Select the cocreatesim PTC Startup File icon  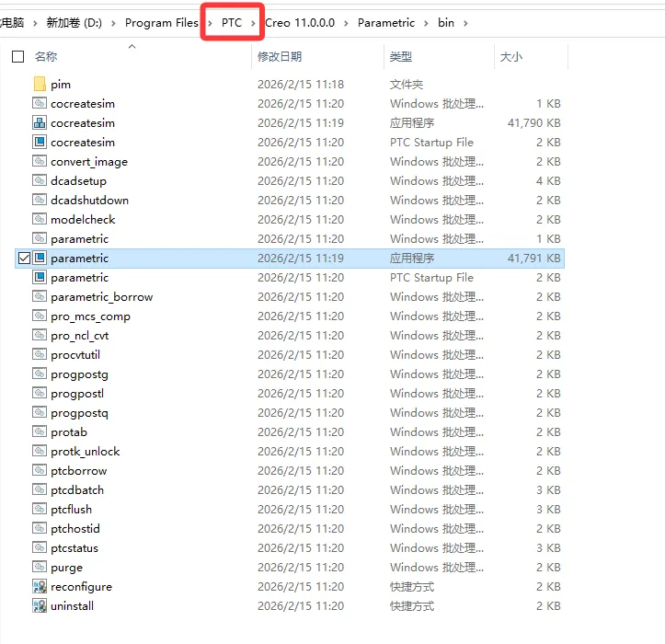coord(40,142)
